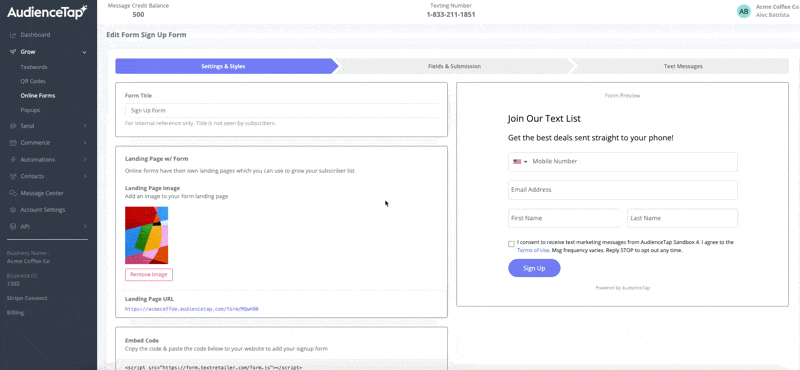Open the landing page URL link
Screen dimensions: 800x370
tap(192, 309)
